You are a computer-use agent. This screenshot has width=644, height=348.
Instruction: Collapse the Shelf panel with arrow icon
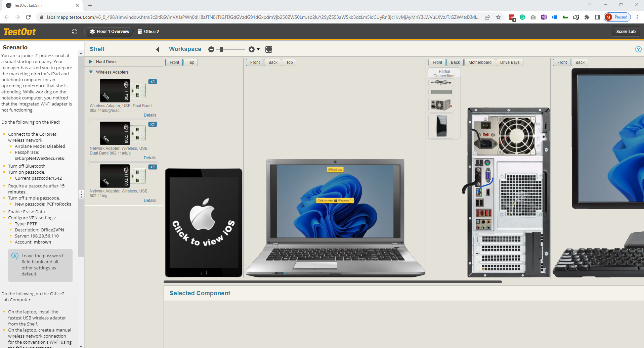coord(157,49)
